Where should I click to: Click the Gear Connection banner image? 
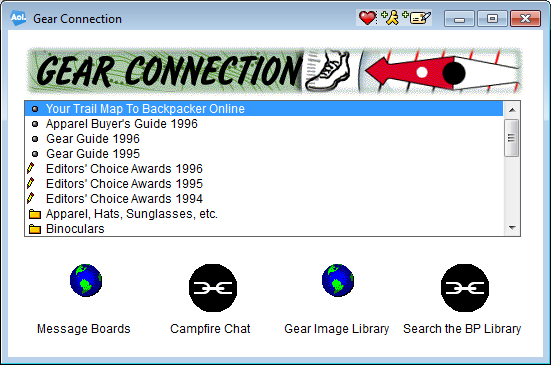pyautogui.click(x=275, y=71)
